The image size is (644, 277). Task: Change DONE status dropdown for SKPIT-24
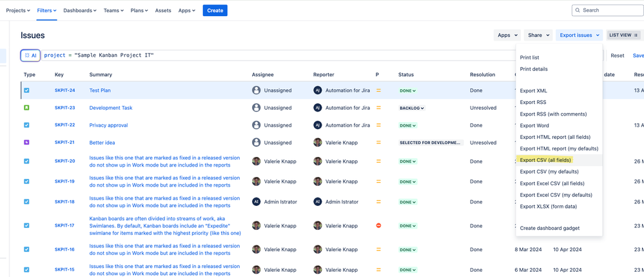[x=408, y=90]
